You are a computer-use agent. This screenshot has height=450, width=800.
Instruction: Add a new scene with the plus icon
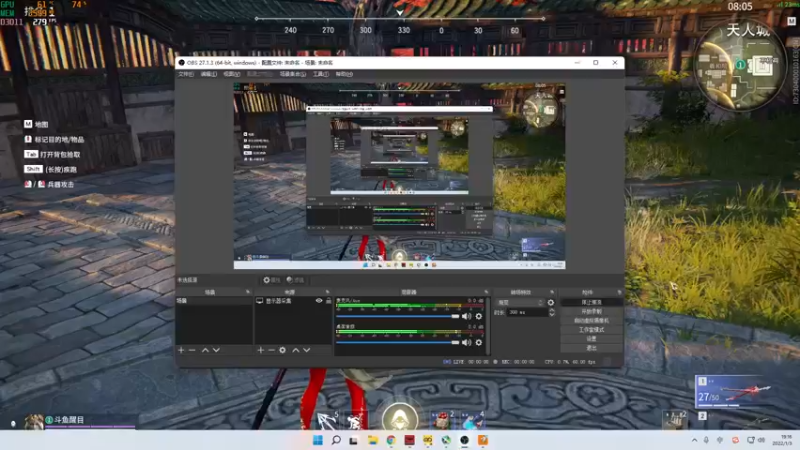click(181, 350)
